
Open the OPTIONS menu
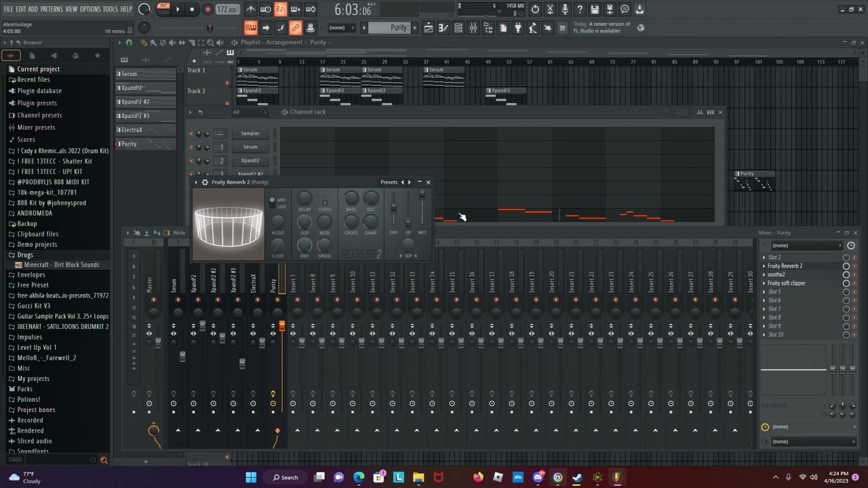coord(90,9)
